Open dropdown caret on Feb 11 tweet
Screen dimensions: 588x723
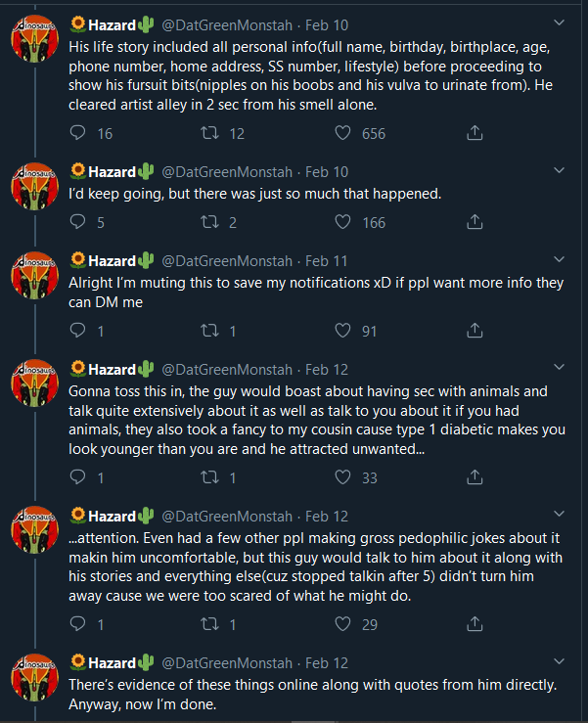pyautogui.click(x=559, y=259)
